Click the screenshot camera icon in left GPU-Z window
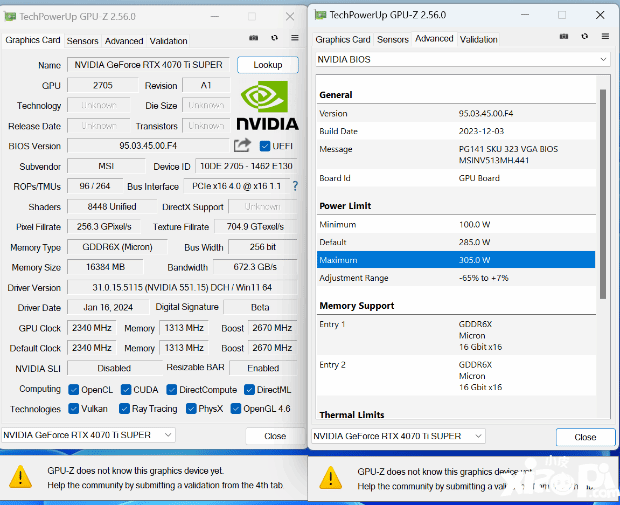The image size is (620, 505). pyautogui.click(x=253, y=38)
